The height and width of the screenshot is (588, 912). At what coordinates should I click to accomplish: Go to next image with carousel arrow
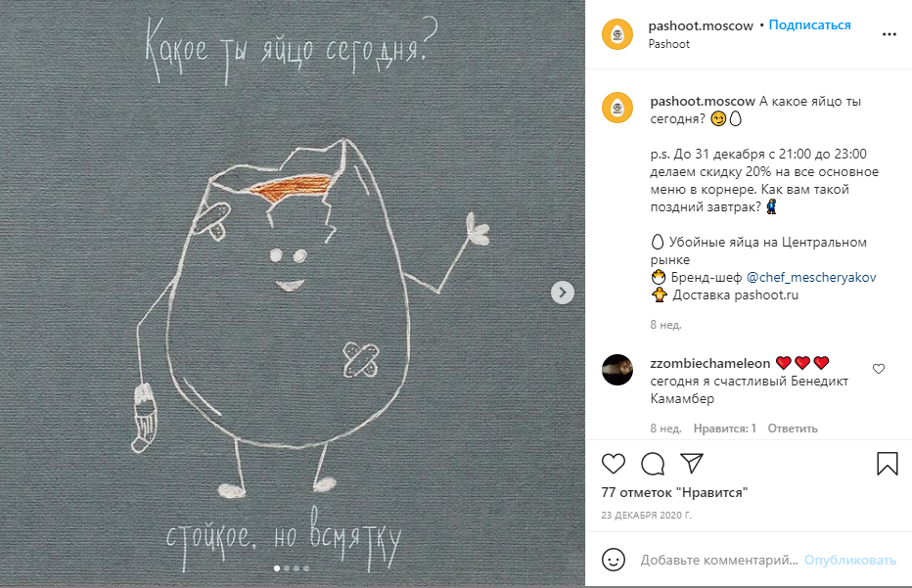click(562, 293)
